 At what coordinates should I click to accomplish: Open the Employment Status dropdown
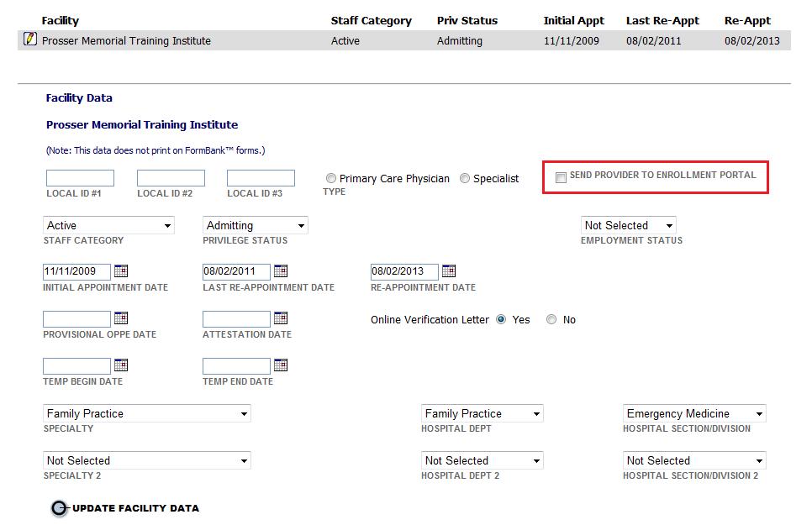pos(628,225)
